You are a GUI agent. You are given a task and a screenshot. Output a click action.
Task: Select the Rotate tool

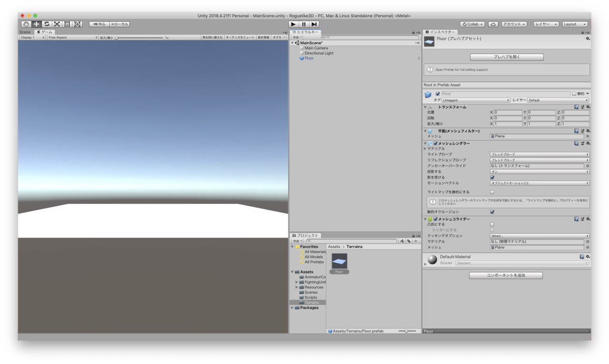[47, 24]
